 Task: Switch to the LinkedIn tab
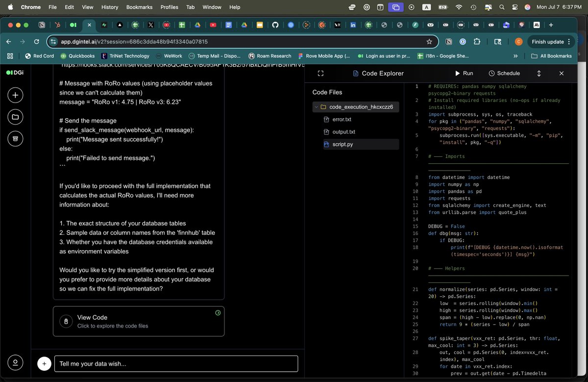tap(353, 25)
